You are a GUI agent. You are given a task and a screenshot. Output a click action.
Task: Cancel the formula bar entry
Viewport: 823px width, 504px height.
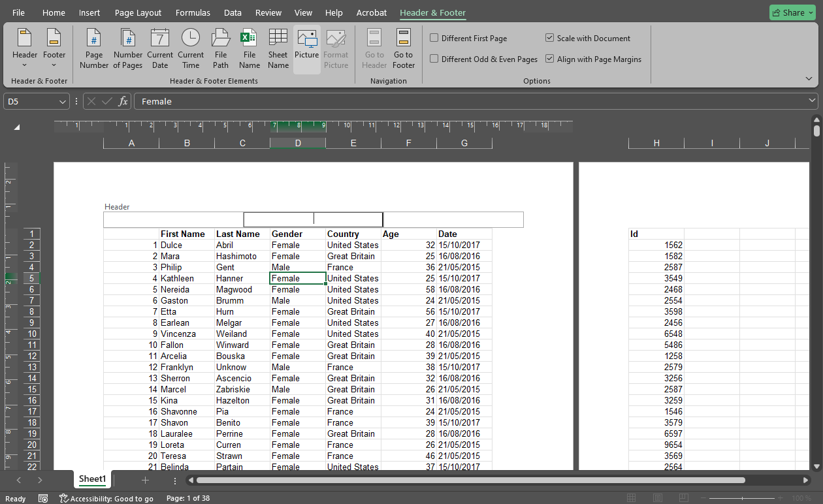91,101
